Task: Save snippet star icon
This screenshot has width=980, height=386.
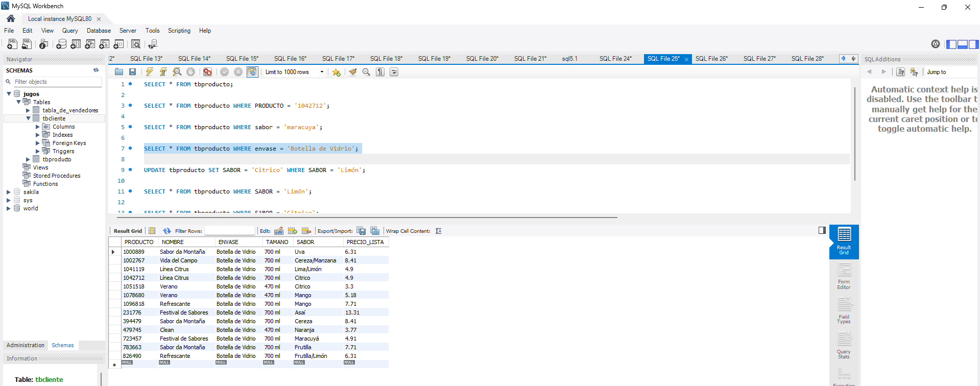Action: [x=336, y=72]
